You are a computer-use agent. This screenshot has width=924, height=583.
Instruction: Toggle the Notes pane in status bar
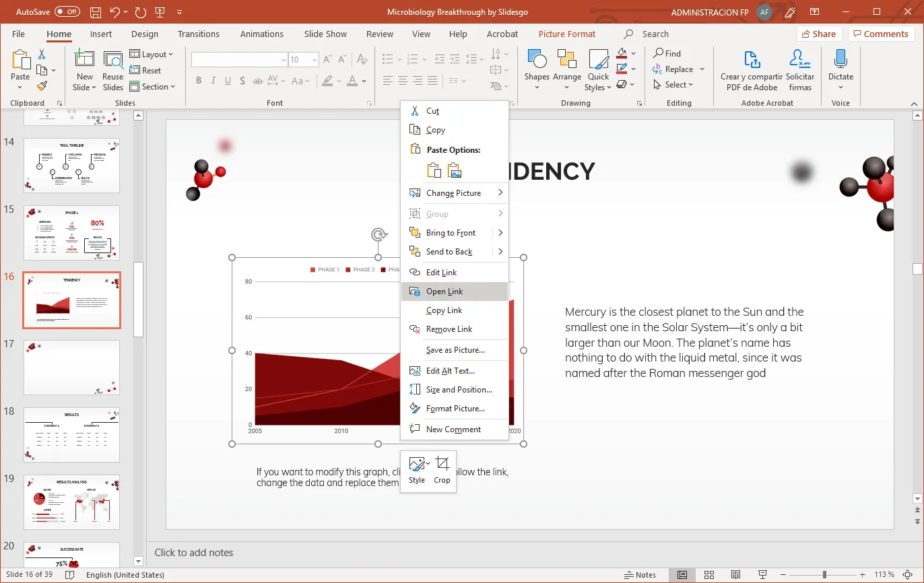pyautogui.click(x=640, y=575)
